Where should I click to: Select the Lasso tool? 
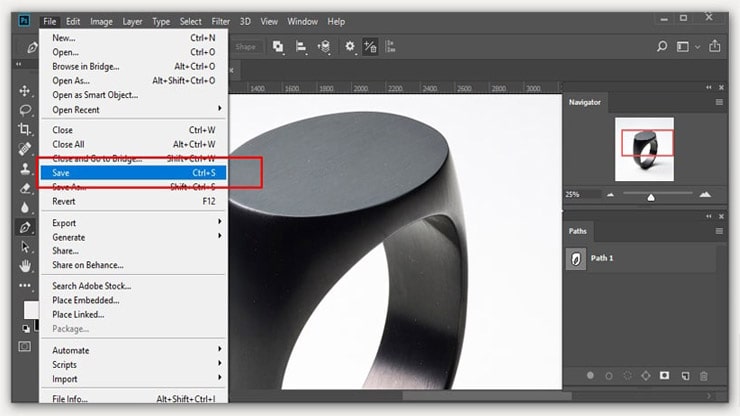[25, 110]
